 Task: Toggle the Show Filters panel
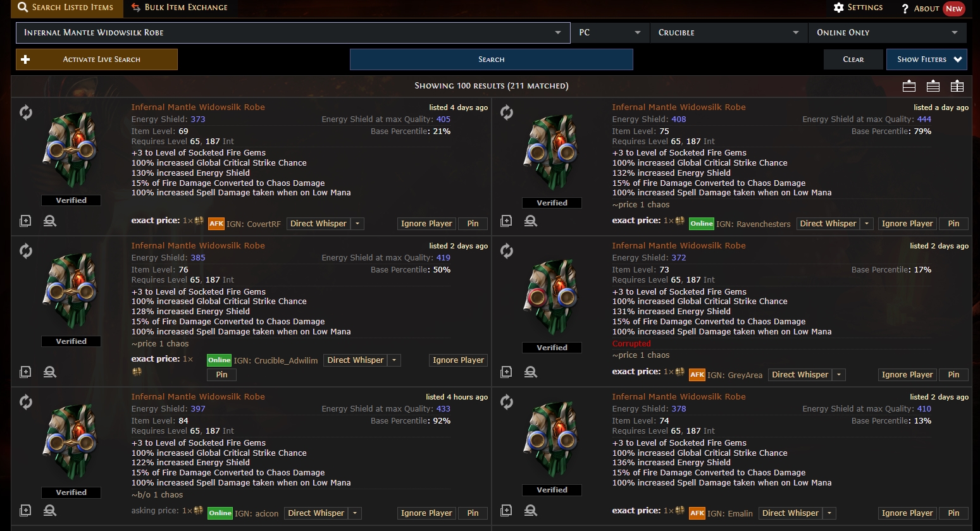[x=927, y=59]
